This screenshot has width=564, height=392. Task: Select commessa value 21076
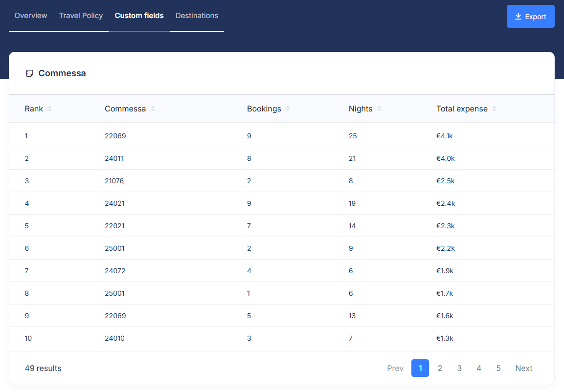pyautogui.click(x=114, y=181)
